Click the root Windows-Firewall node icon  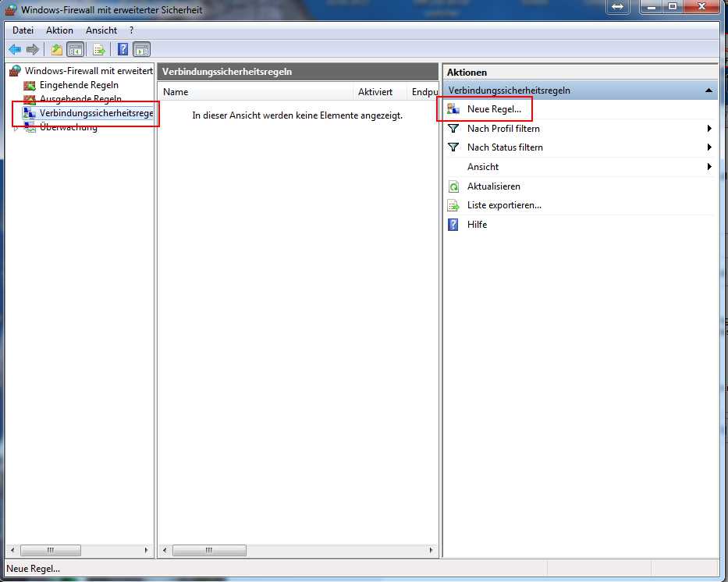pyautogui.click(x=16, y=70)
